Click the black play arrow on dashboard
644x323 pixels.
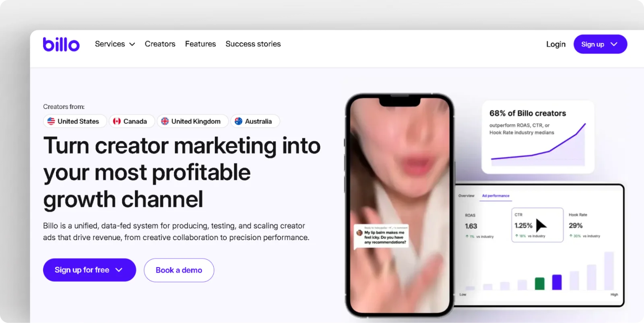click(541, 226)
